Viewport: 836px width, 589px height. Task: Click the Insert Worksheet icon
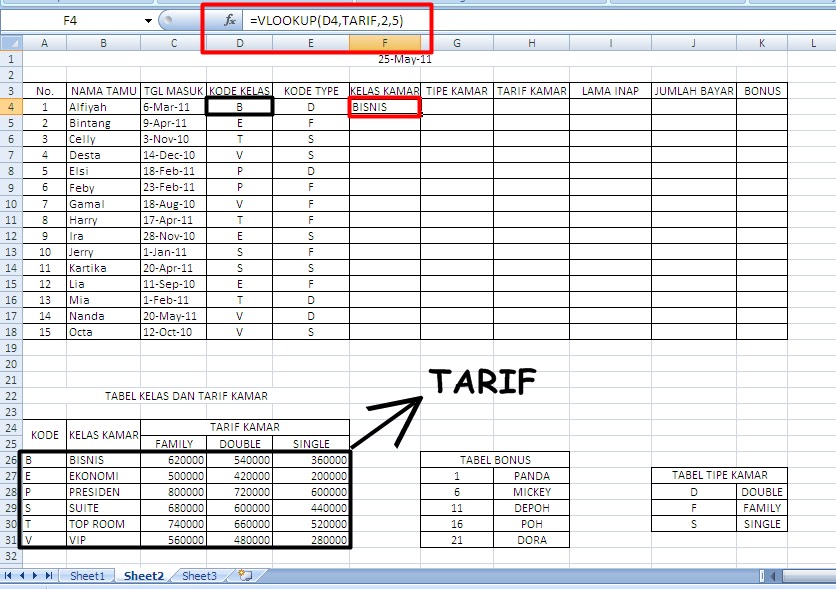245,576
